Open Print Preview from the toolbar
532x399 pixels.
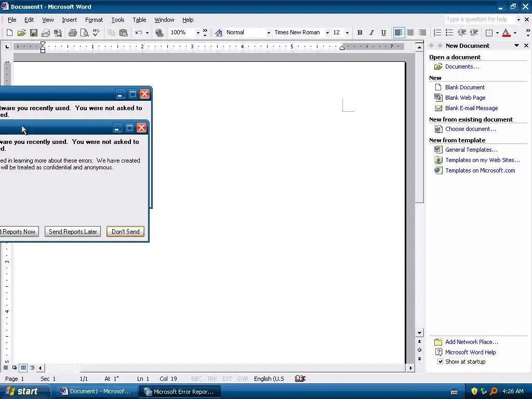tap(84, 33)
